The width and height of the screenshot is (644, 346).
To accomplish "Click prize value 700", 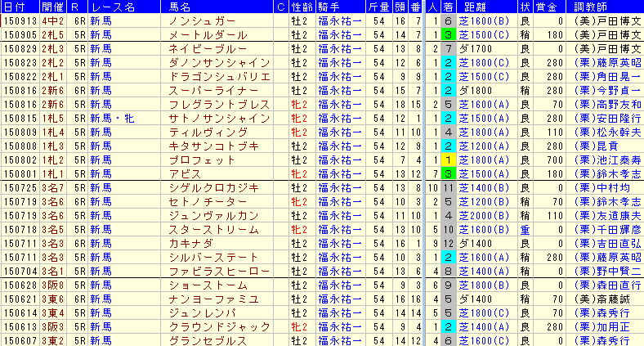I will 555,160.
